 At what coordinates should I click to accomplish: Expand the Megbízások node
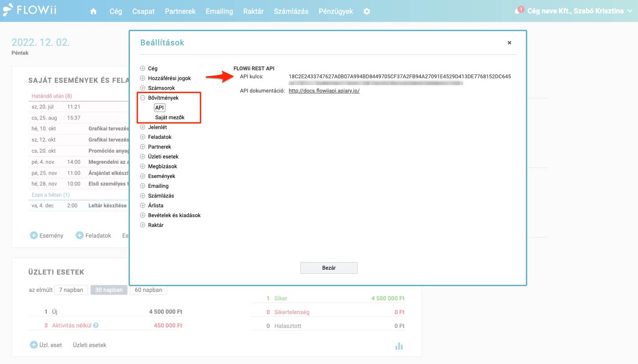143,166
